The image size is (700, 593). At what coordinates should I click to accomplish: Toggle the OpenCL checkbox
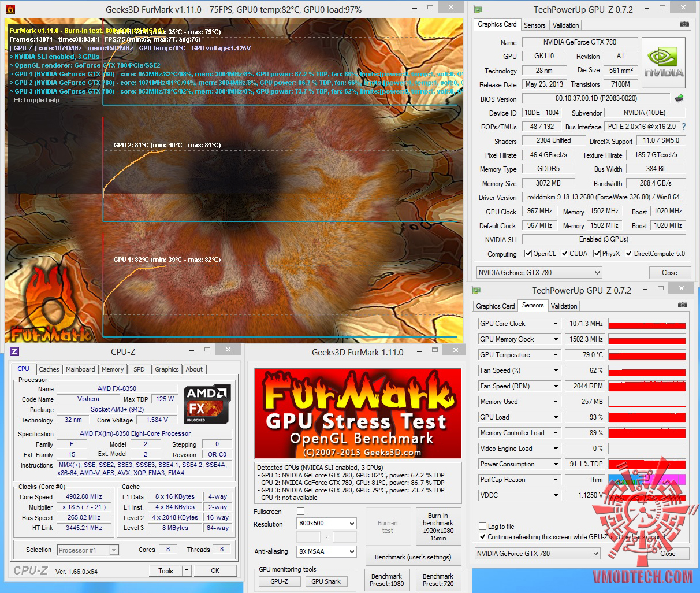[528, 254]
